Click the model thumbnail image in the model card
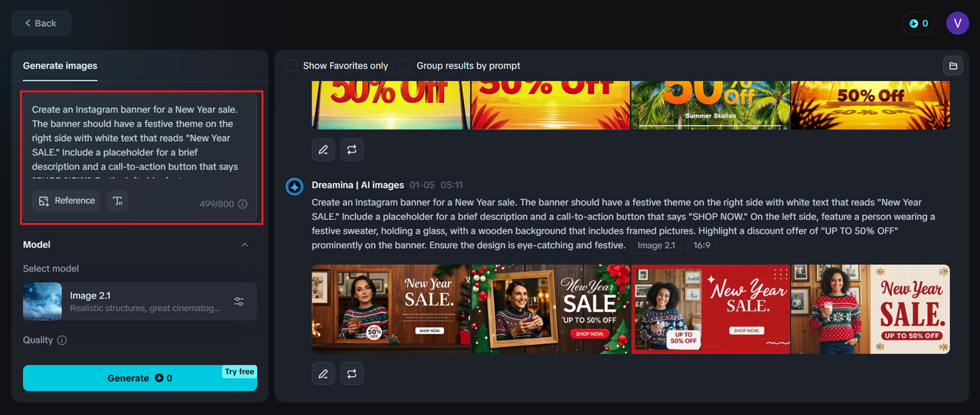 pyautogui.click(x=42, y=302)
